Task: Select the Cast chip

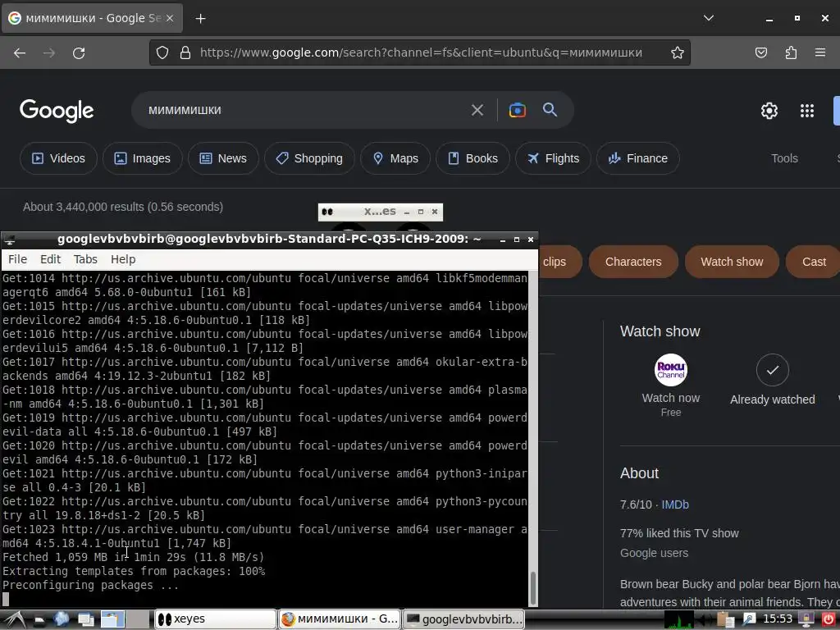Action: click(x=813, y=262)
